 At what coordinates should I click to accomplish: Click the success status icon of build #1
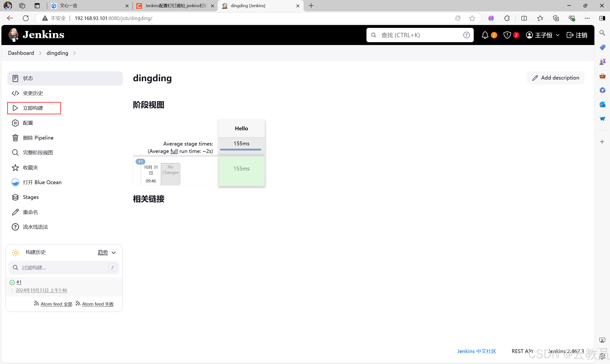point(12,283)
